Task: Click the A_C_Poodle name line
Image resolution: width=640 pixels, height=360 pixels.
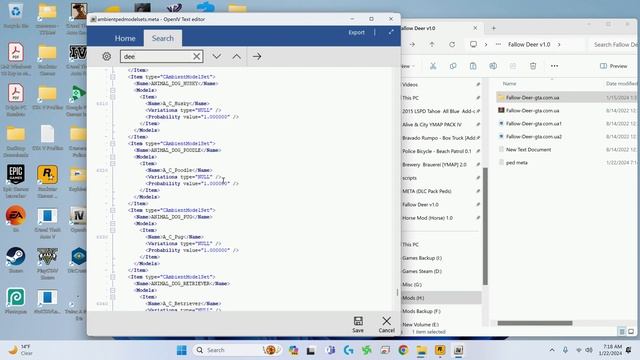Action: pyautogui.click(x=179, y=170)
